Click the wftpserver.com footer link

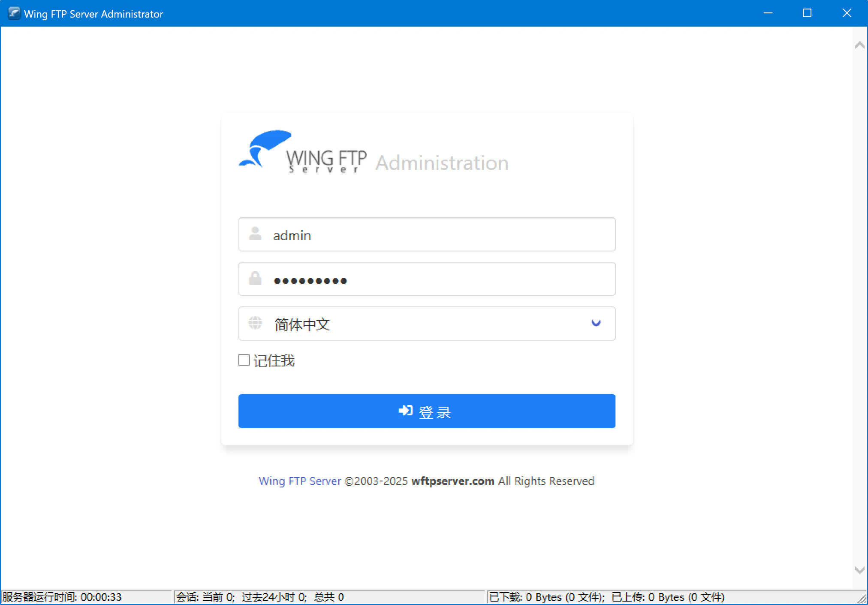(453, 481)
